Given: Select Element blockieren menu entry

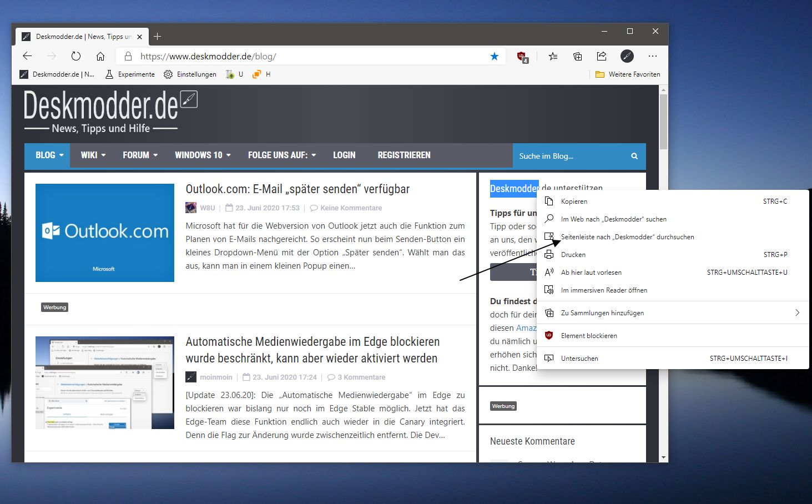Looking at the screenshot, I should (673, 336).
